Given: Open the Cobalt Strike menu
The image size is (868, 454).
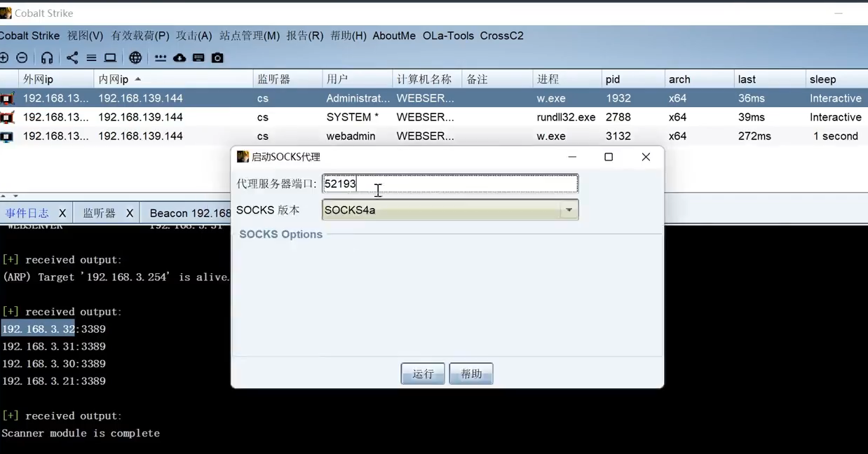Looking at the screenshot, I should 30,36.
